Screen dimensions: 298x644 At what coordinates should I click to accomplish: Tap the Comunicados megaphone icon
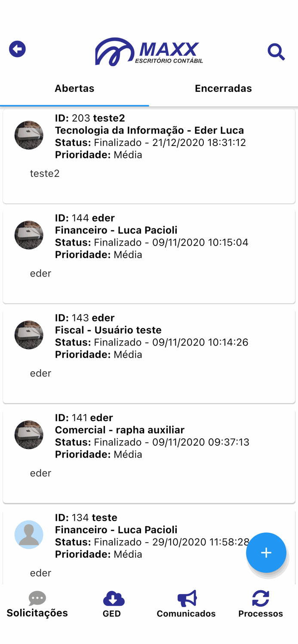(x=186, y=597)
